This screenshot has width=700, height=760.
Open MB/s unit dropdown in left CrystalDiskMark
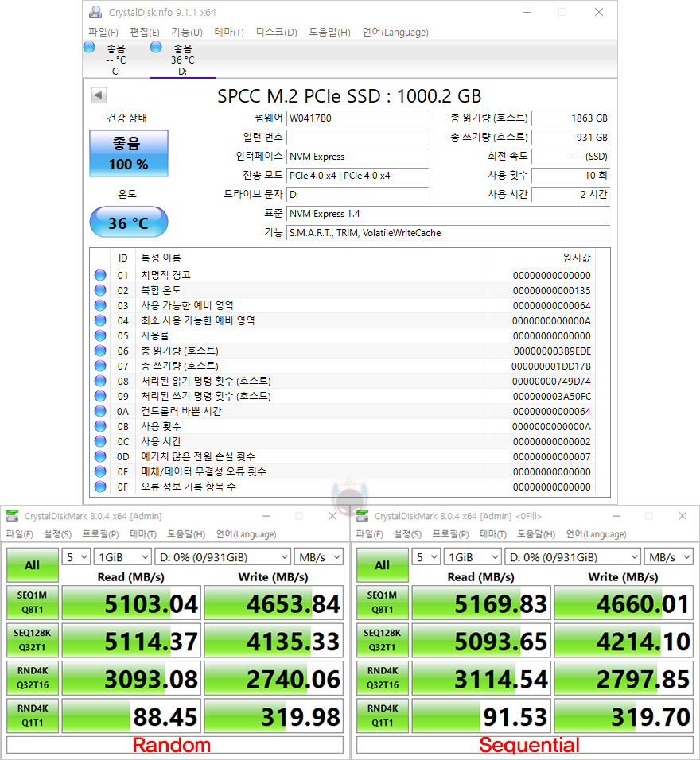coord(319,557)
